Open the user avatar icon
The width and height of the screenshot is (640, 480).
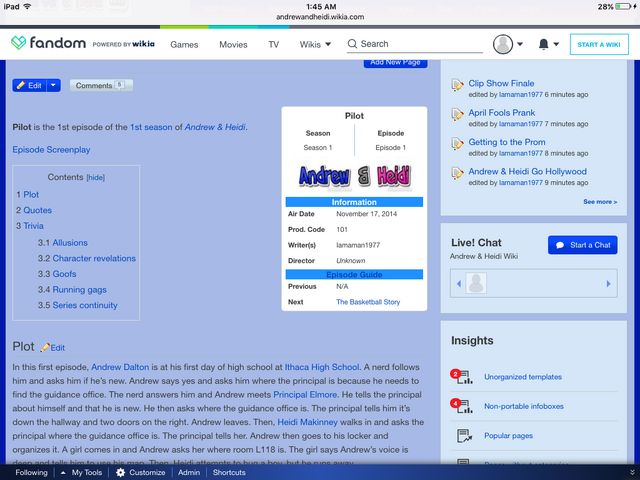click(x=503, y=44)
